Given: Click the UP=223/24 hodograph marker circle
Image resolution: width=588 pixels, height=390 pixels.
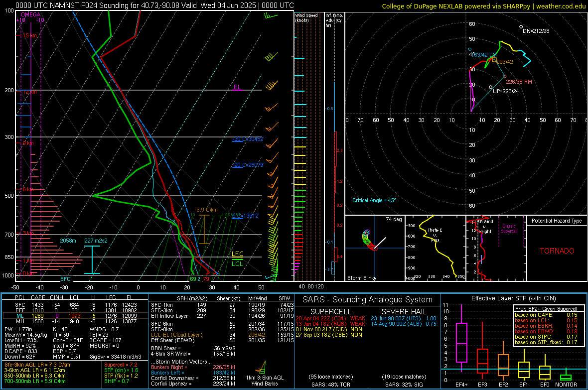Looking at the screenshot, I should point(490,87).
